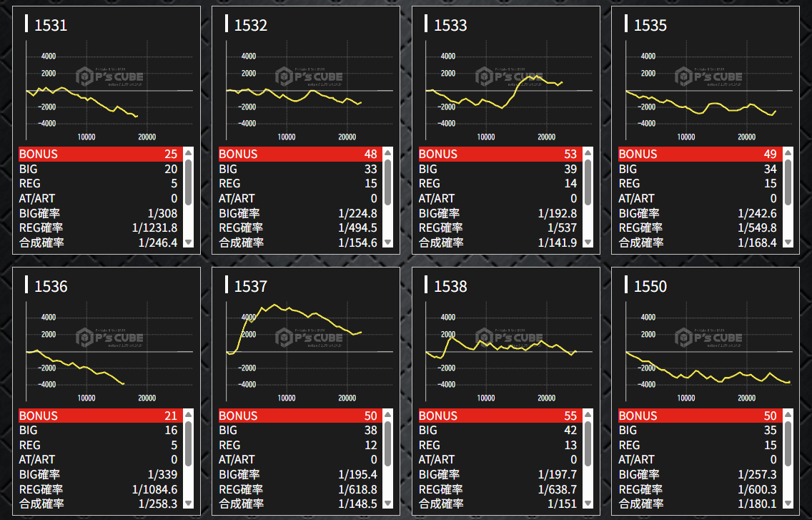
Task: Select the red BONUS row for machine 1538
Action: 499,416
